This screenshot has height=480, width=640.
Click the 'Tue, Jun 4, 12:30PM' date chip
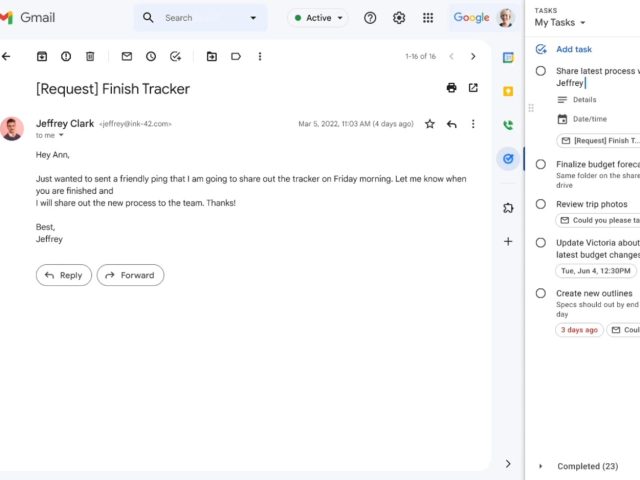(596, 271)
